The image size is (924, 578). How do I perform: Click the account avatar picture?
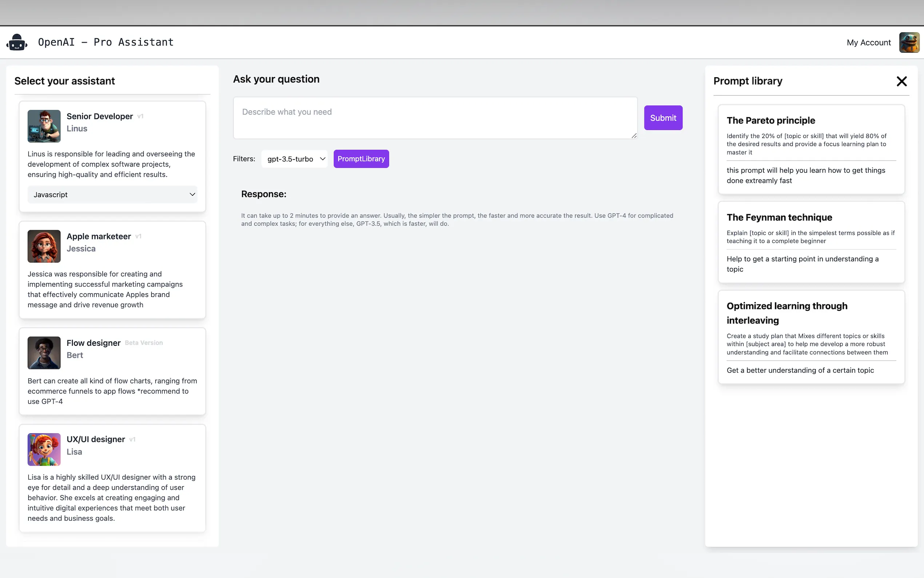[x=909, y=43]
